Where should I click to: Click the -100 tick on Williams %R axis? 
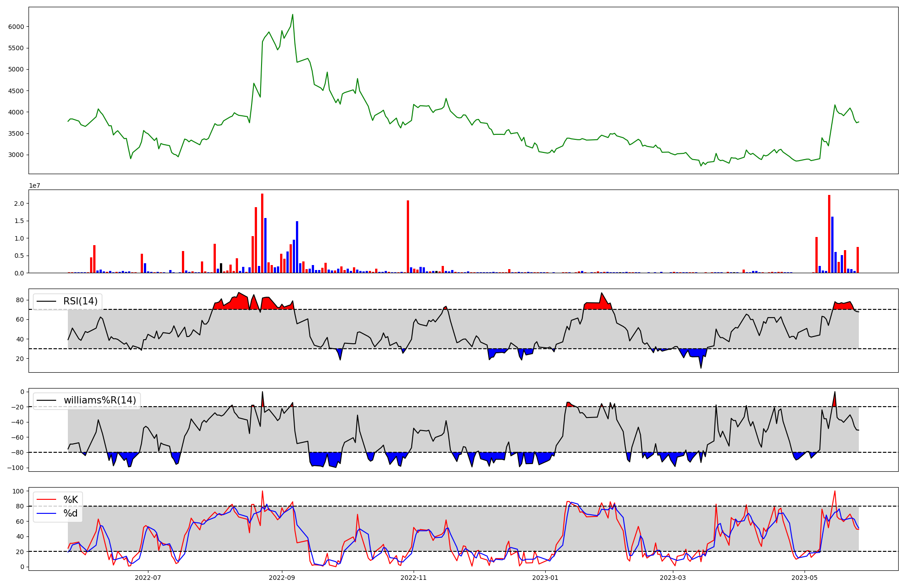(x=15, y=468)
